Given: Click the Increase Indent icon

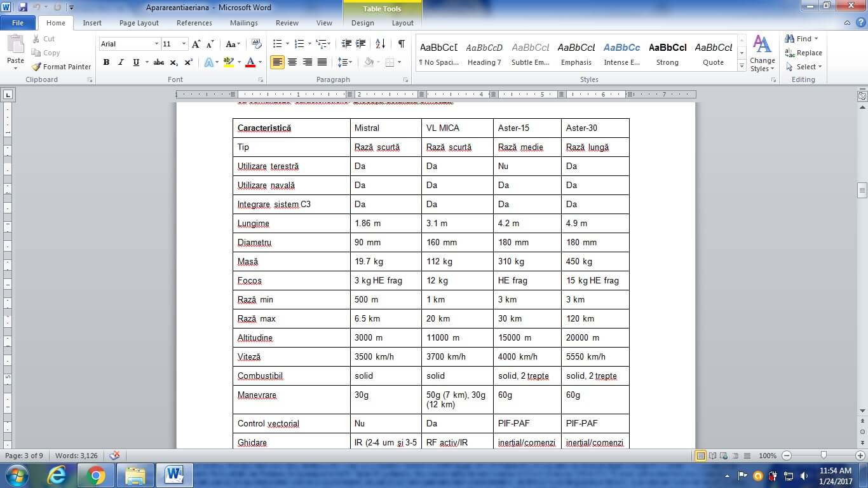Looking at the screenshot, I should pos(362,44).
